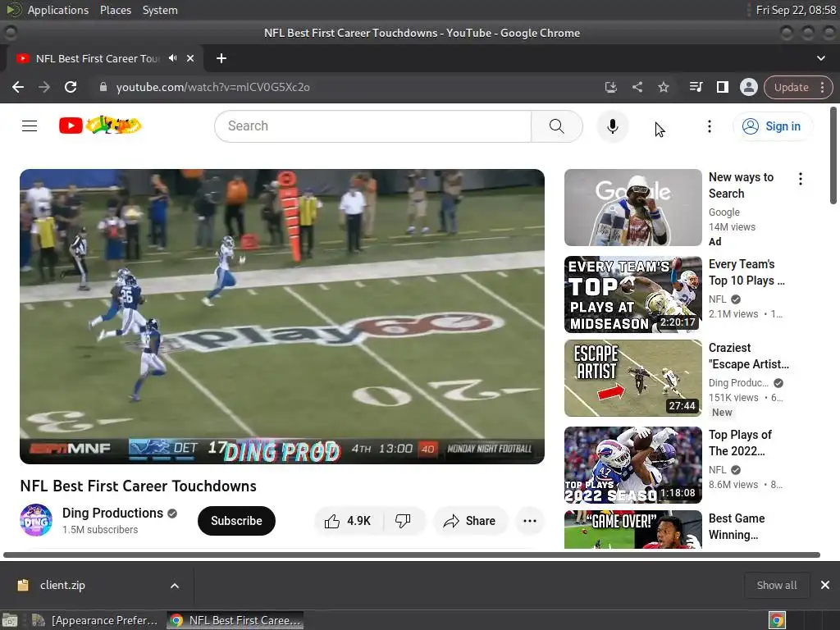Screen dimensions: 840x630
Task: Click the video player to pause
Action: 282,316
